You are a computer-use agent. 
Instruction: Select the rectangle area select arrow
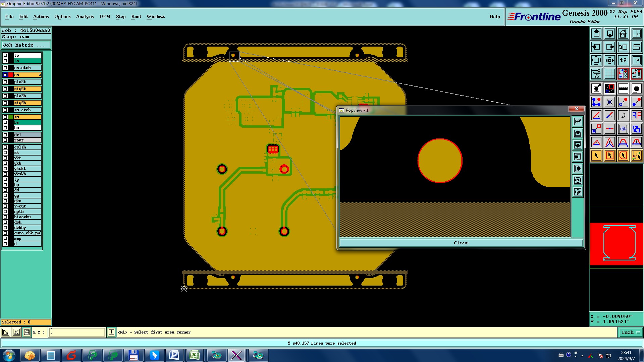pos(609,156)
